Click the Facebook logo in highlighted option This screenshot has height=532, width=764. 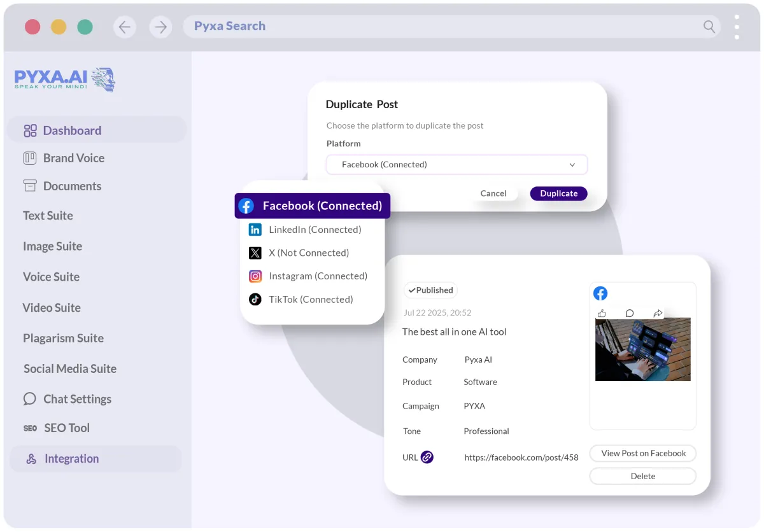[246, 206]
